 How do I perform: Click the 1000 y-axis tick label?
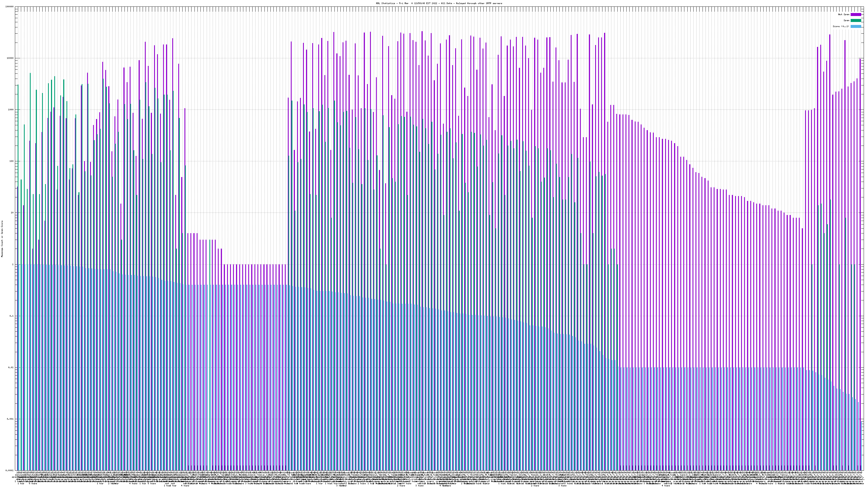11,110
